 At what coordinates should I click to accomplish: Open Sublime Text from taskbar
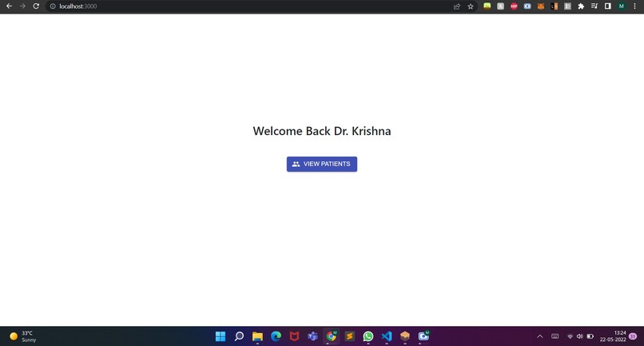(349, 336)
